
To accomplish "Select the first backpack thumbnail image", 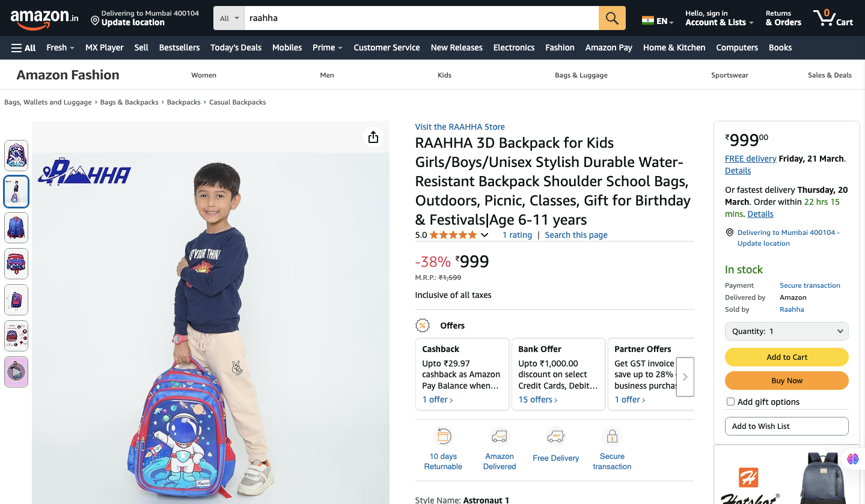I will tap(16, 156).
